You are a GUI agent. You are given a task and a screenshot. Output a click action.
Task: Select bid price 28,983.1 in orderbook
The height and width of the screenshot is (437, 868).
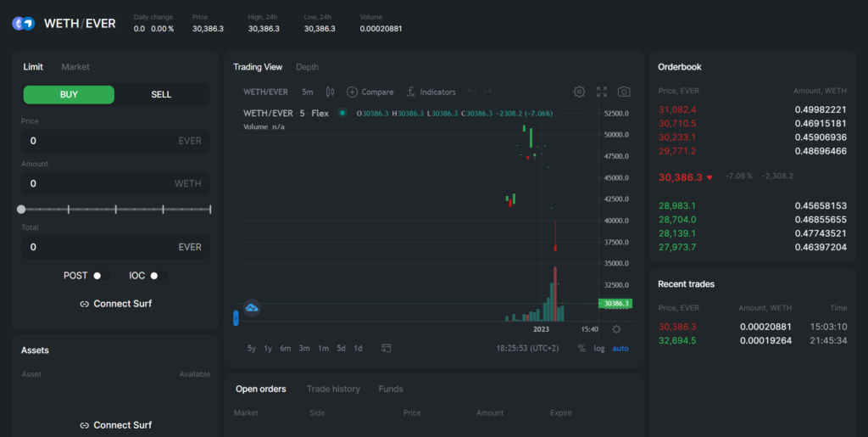tap(677, 206)
